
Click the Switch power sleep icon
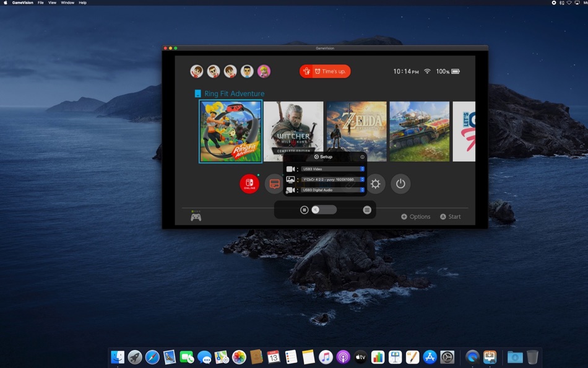point(400,184)
